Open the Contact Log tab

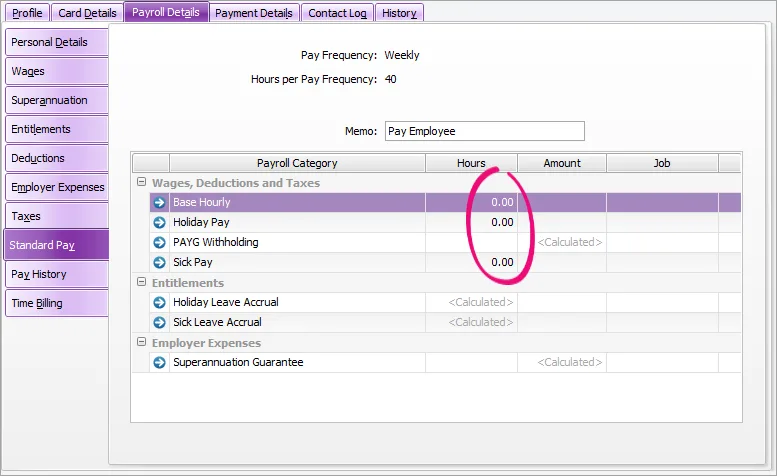point(337,13)
